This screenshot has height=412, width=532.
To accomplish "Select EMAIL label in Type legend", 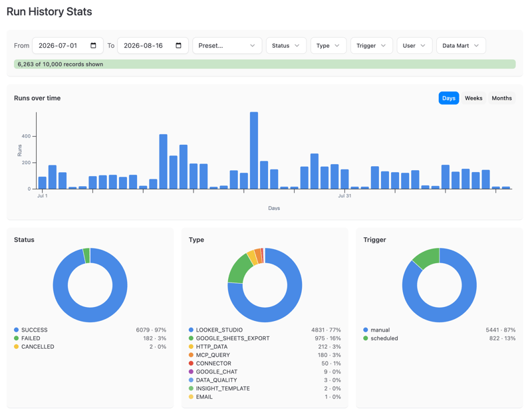I will (204, 397).
